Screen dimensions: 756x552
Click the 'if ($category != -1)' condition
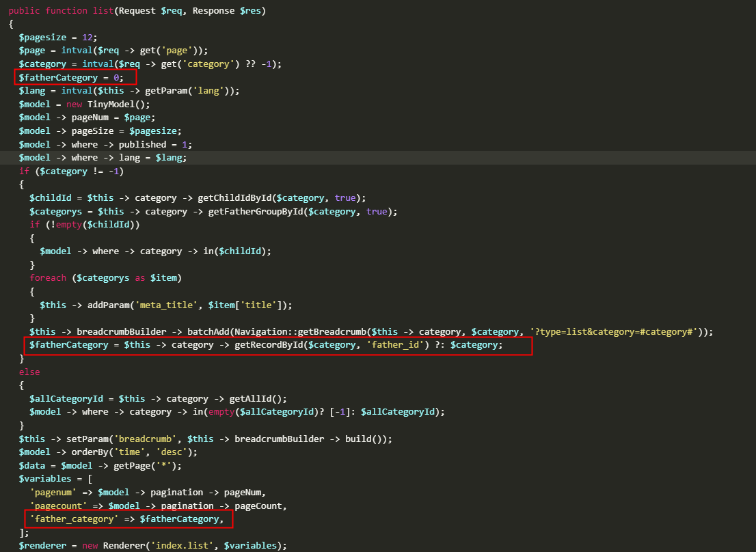click(x=71, y=171)
